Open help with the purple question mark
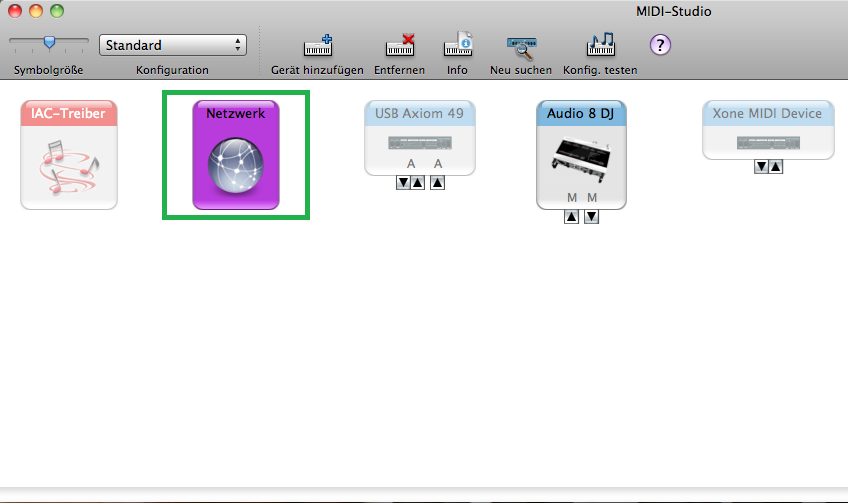 [x=660, y=45]
